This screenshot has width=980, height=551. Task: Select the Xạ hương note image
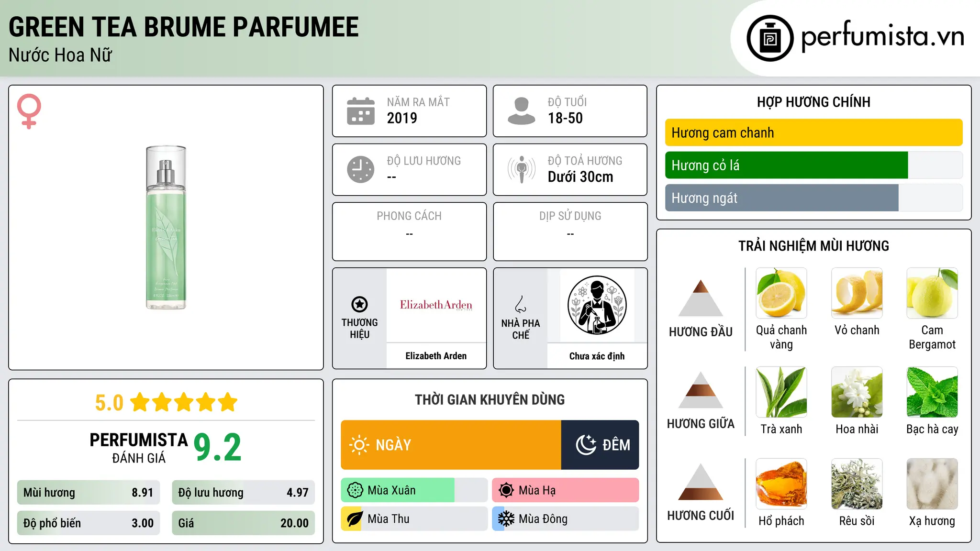[x=932, y=484]
